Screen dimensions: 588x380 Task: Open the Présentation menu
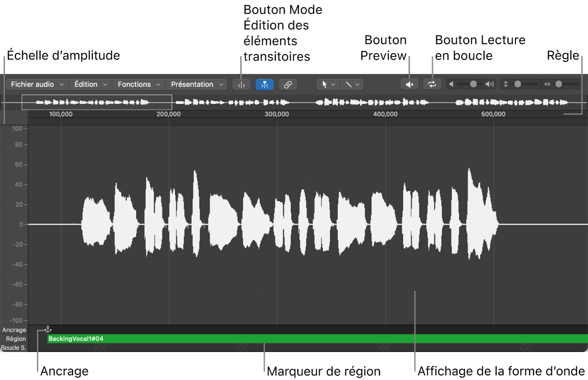[x=197, y=84]
